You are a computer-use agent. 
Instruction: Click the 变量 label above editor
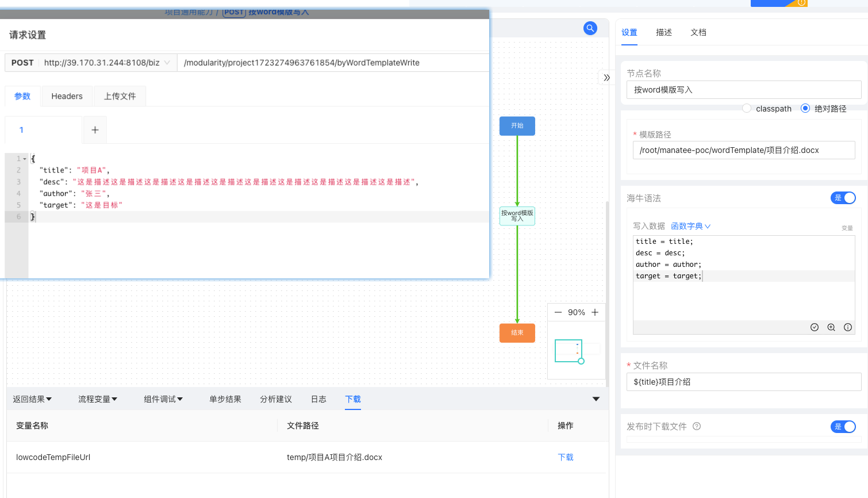coord(847,228)
